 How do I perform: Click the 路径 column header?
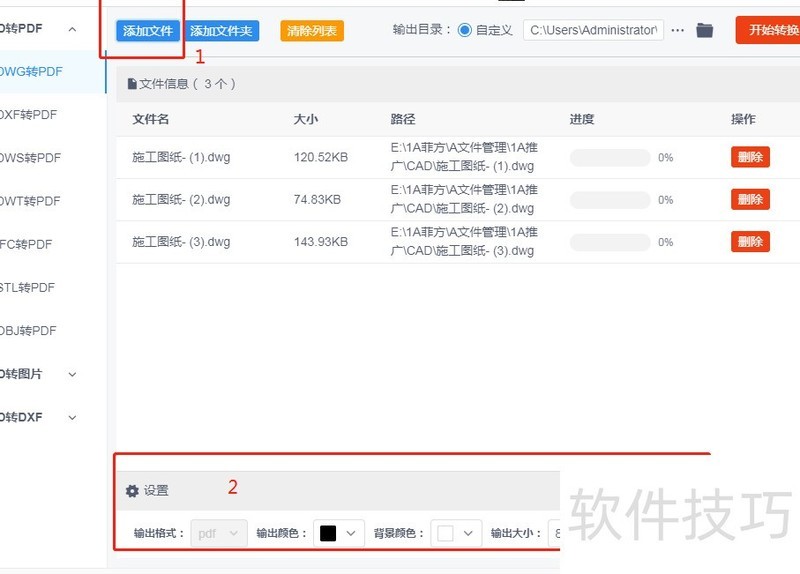coord(403,119)
